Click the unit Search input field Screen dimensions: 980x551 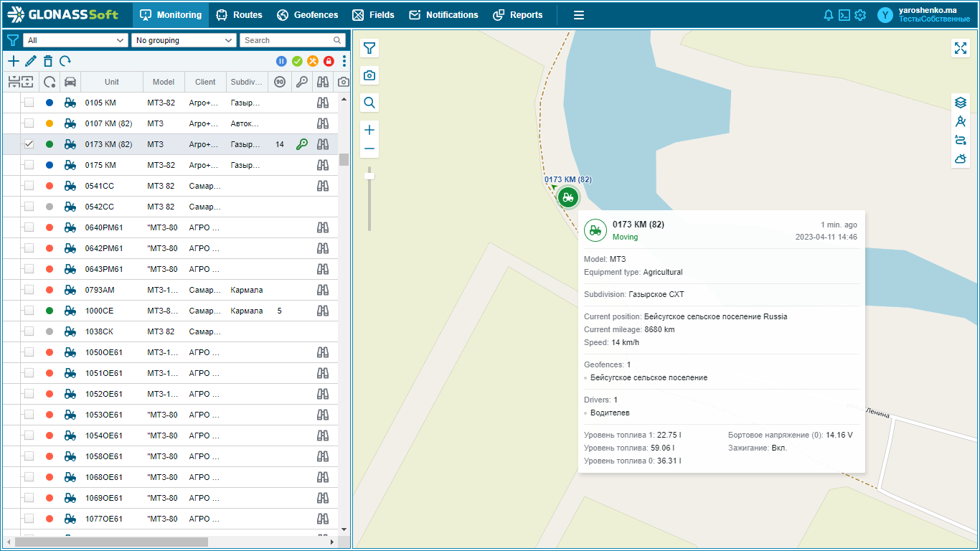click(293, 40)
